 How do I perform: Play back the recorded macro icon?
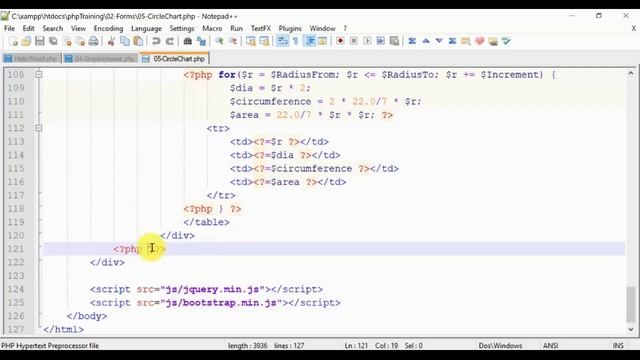[367, 41]
